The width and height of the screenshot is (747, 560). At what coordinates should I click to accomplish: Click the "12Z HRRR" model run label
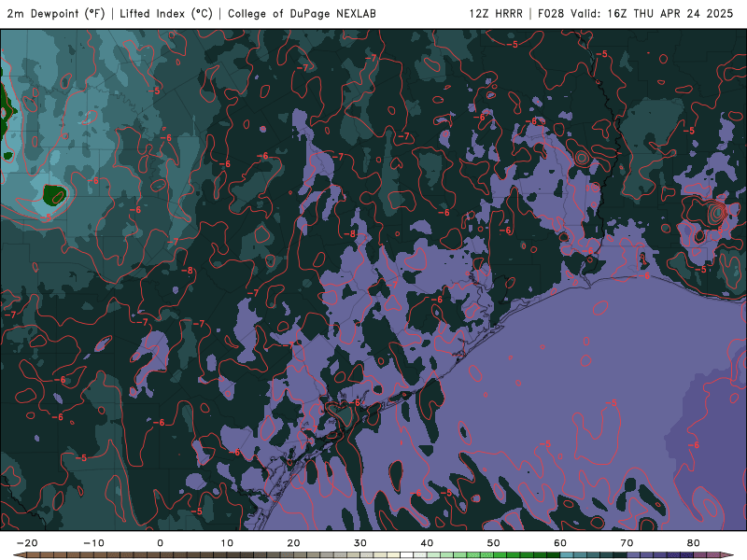[496, 13]
